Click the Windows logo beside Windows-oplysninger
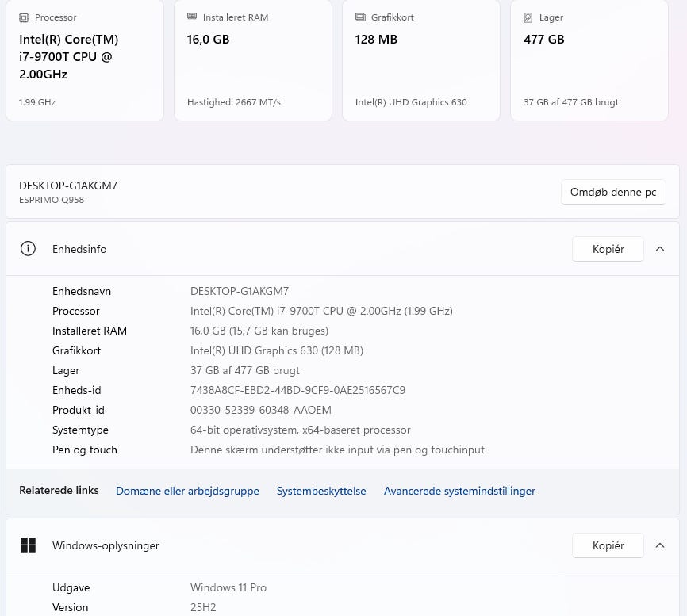The height and width of the screenshot is (616, 687). tap(28, 545)
